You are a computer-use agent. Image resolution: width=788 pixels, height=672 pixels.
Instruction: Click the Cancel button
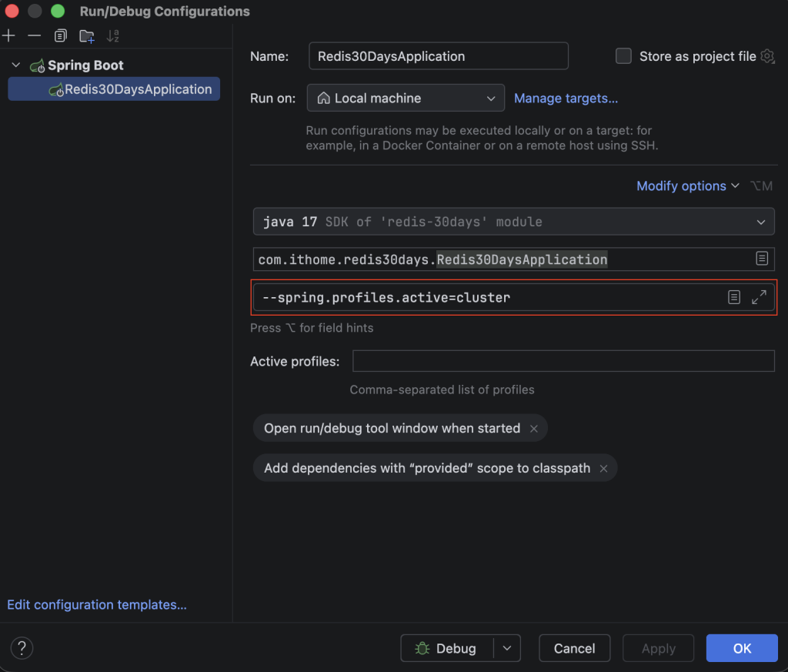574,648
